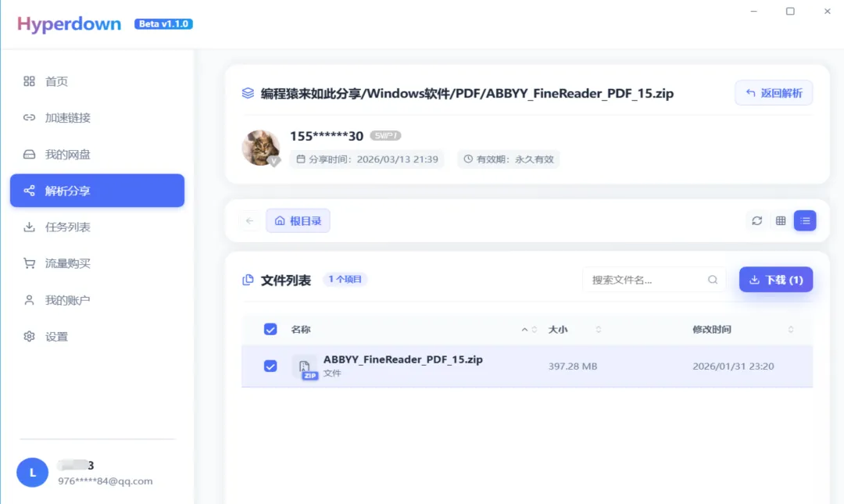Click the layers icon before path title
The width and height of the screenshot is (844, 504).
pyautogui.click(x=248, y=93)
